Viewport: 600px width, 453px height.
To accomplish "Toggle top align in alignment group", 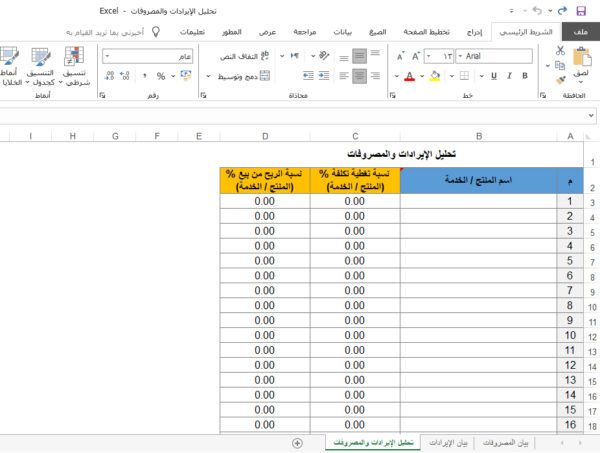I will (375, 54).
